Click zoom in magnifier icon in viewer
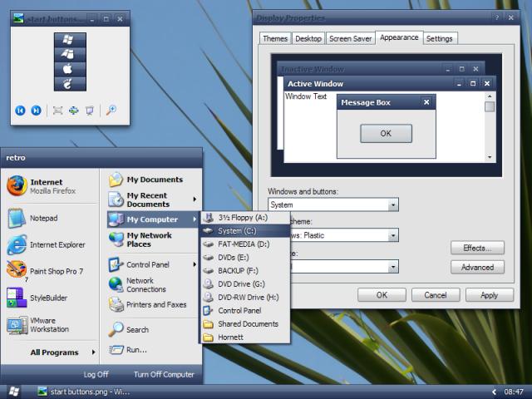The image size is (532, 399). coord(111,111)
